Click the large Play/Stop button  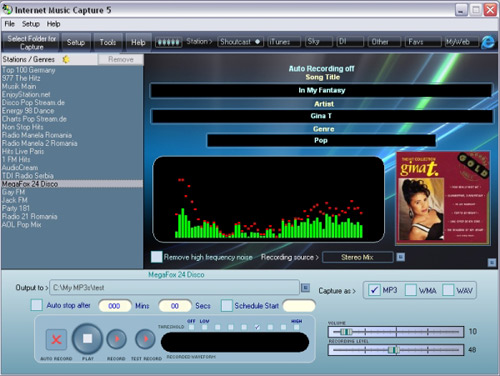coord(87,339)
